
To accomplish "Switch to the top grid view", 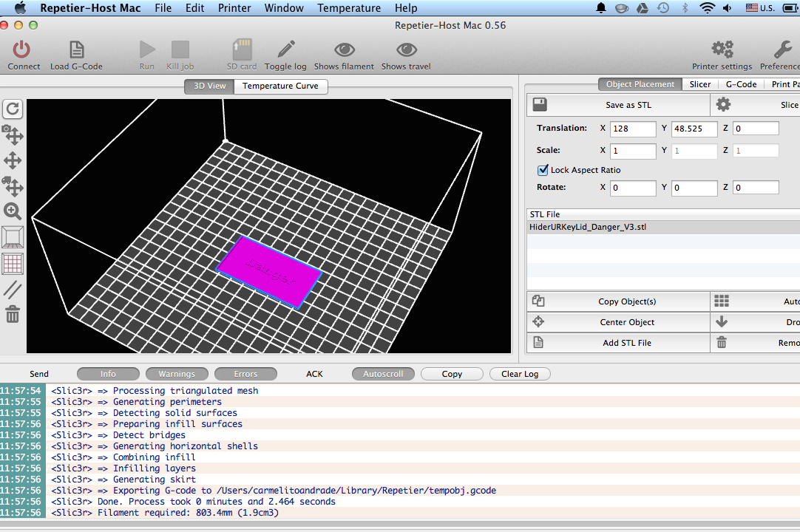I will pyautogui.click(x=13, y=264).
